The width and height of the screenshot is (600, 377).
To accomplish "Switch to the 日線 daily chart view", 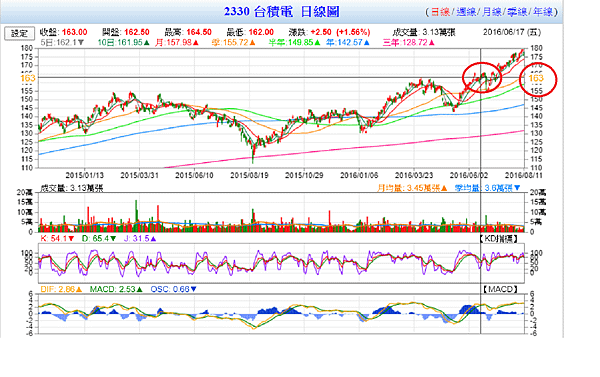I will pos(440,12).
